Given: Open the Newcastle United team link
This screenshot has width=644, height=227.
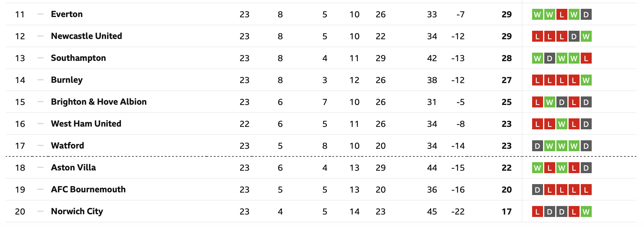Looking at the screenshot, I should (86, 36).
